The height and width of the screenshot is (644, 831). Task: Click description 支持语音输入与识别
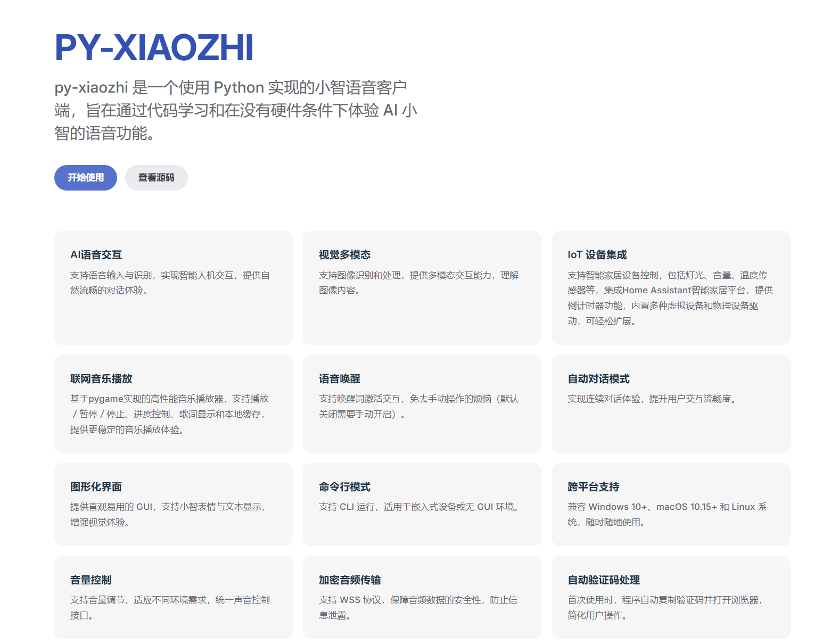[170, 283]
